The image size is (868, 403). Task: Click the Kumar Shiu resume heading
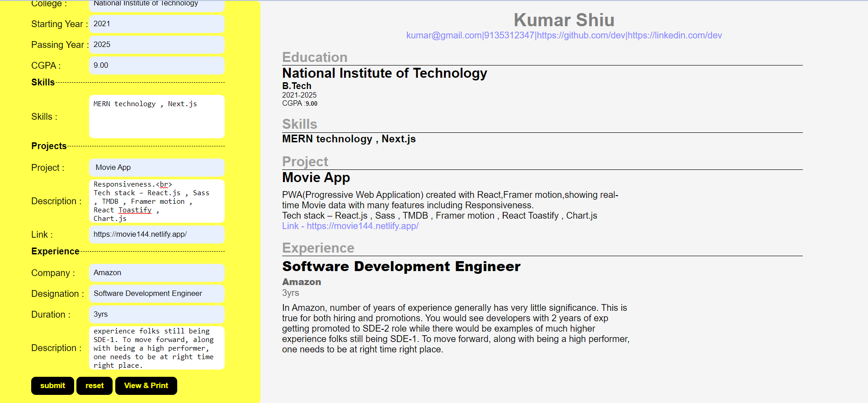click(x=564, y=20)
